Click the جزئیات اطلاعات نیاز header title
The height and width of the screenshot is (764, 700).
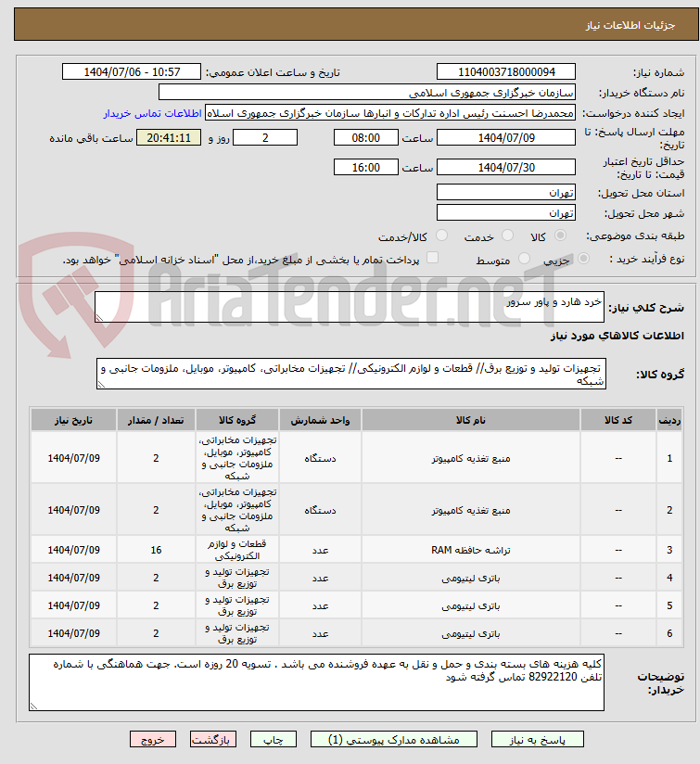(x=630, y=25)
